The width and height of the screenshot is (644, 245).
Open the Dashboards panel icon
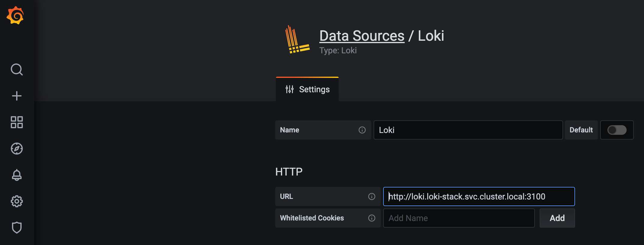[x=17, y=122]
